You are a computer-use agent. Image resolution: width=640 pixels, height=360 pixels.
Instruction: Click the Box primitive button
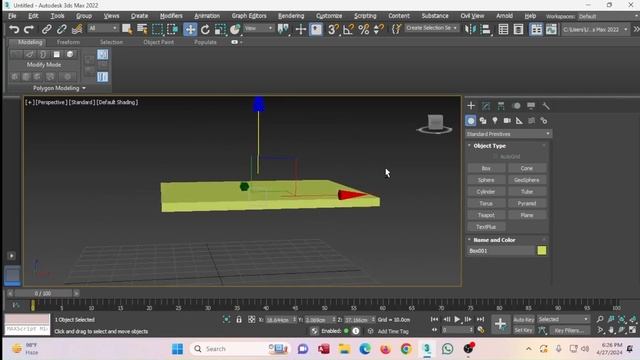[x=486, y=168]
